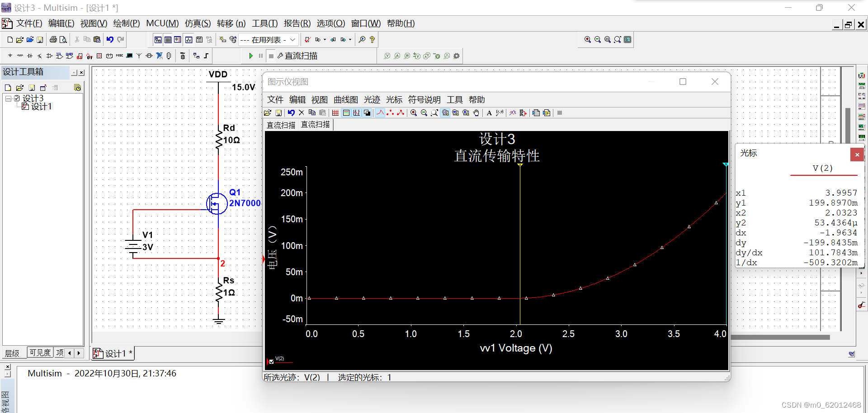Click the Print icon in main toolbar

click(53, 40)
